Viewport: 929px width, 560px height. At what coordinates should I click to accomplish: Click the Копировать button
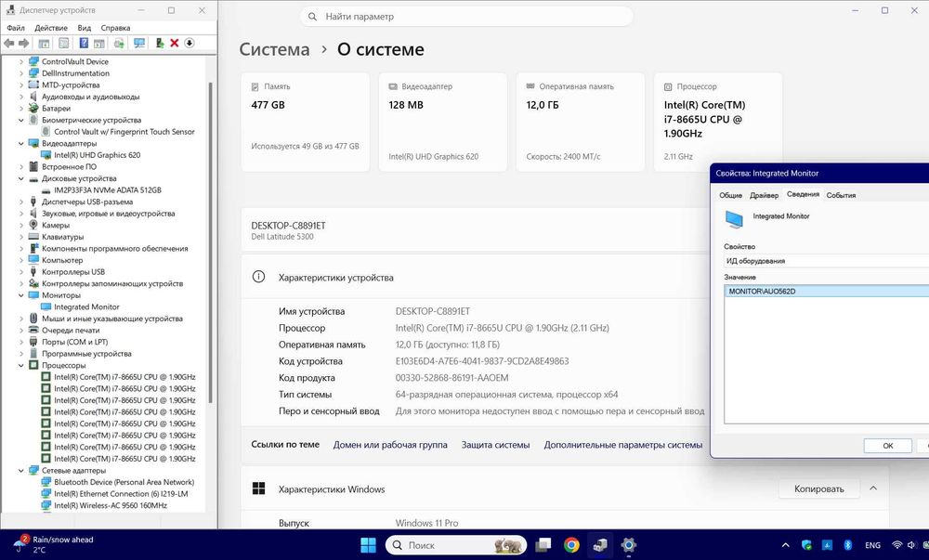click(x=818, y=489)
